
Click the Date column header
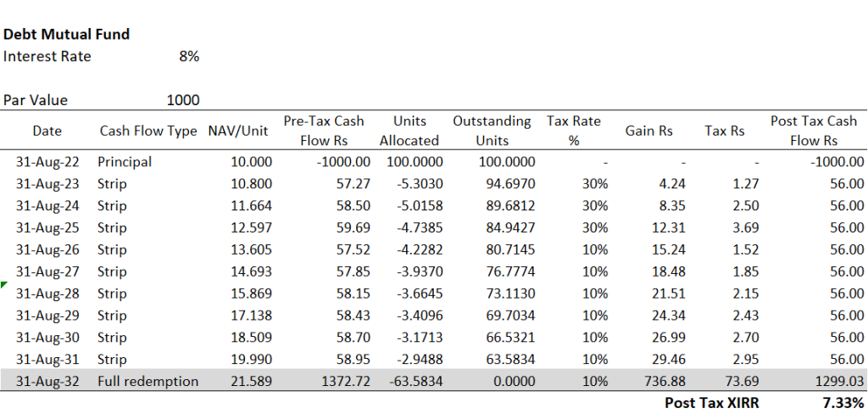[x=47, y=131]
